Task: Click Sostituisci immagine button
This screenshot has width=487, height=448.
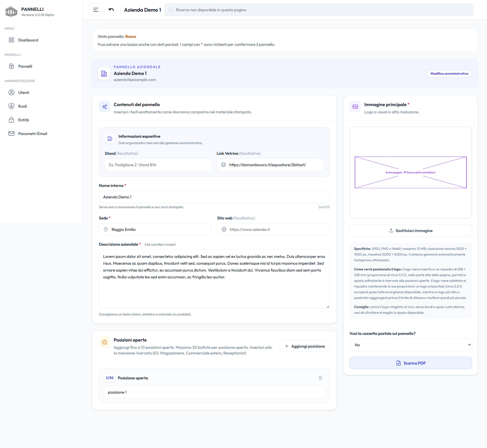Action: tap(410, 230)
